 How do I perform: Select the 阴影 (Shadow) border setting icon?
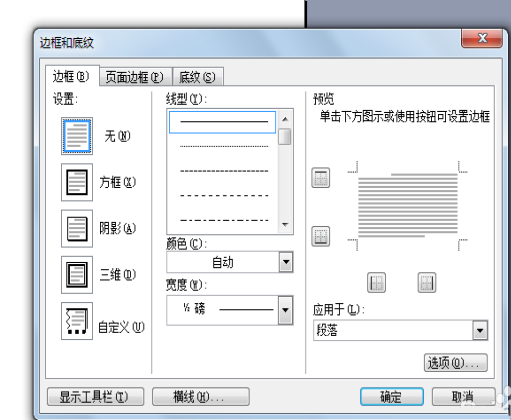[x=77, y=228]
